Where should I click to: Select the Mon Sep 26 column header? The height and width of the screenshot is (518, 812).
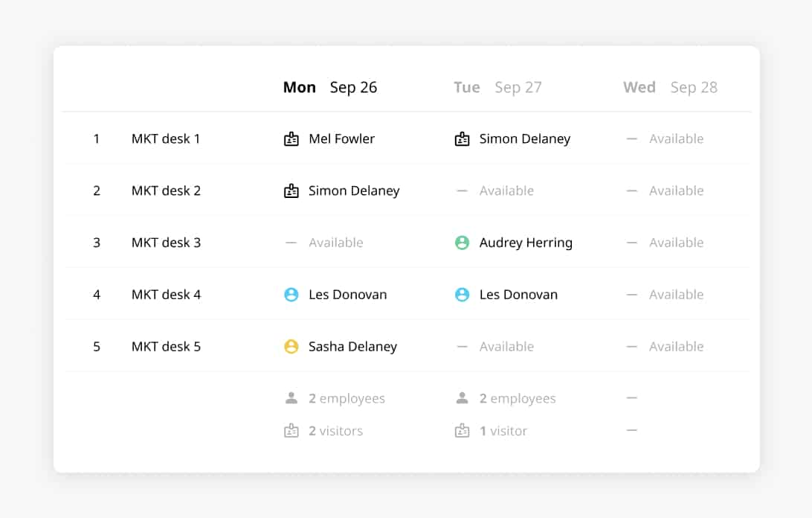[x=330, y=87]
